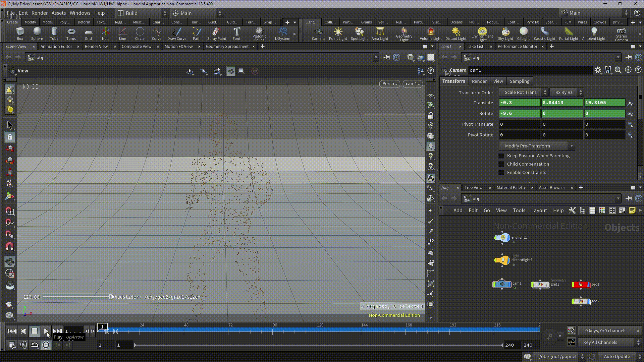The width and height of the screenshot is (644, 362).
Task: Expand Scale Rot Trans order dropdown
Action: [x=544, y=92]
